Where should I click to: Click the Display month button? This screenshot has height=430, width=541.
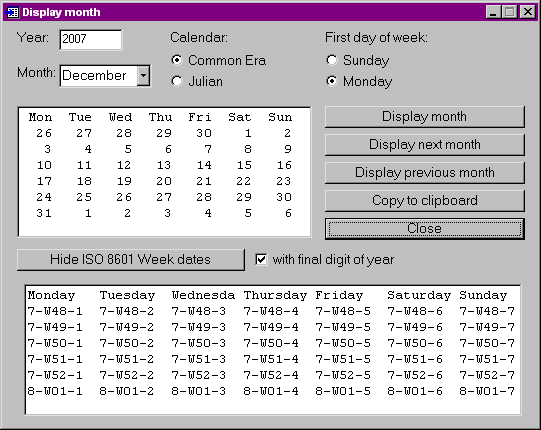(425, 117)
